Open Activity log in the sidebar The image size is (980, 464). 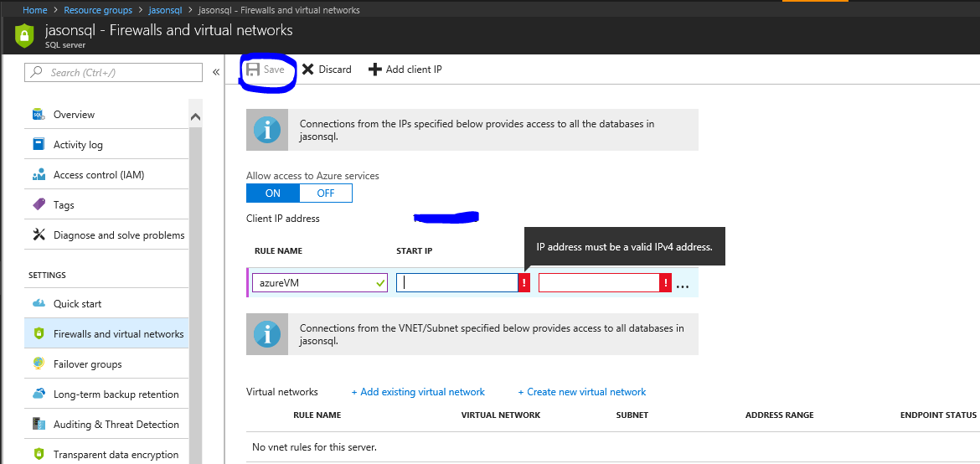point(106,144)
